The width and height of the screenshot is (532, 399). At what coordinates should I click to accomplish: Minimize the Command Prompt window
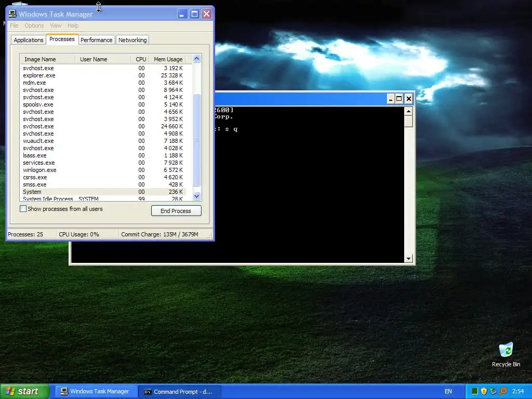(x=391, y=99)
